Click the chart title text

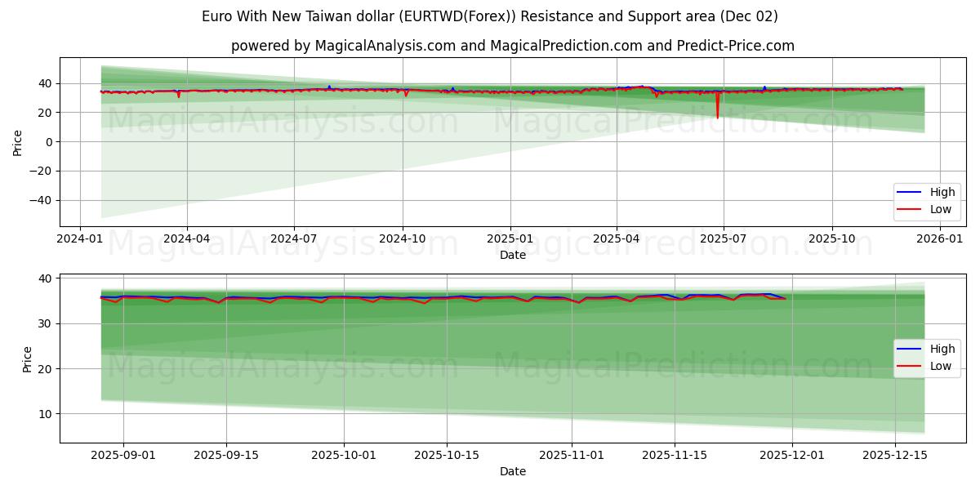[490, 14]
